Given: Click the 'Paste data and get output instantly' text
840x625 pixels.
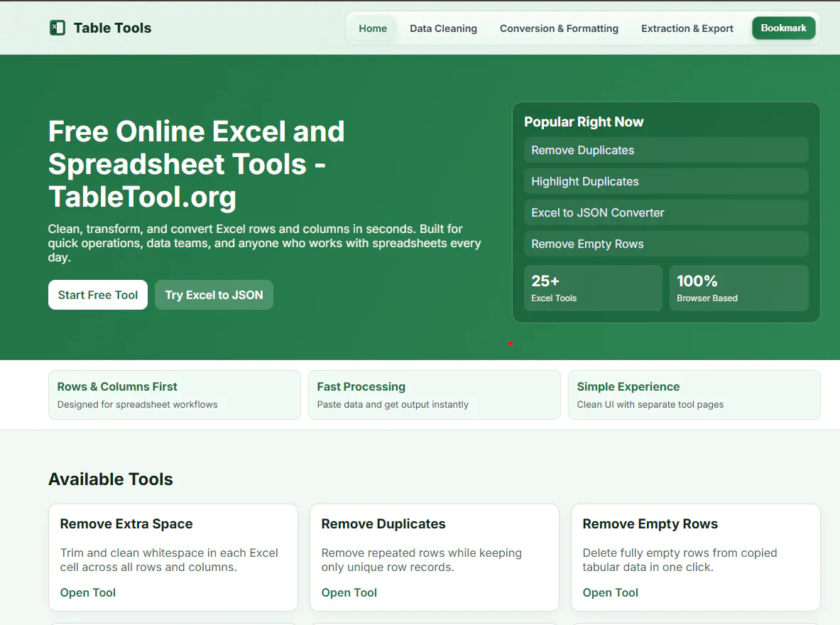Looking at the screenshot, I should pos(393,404).
